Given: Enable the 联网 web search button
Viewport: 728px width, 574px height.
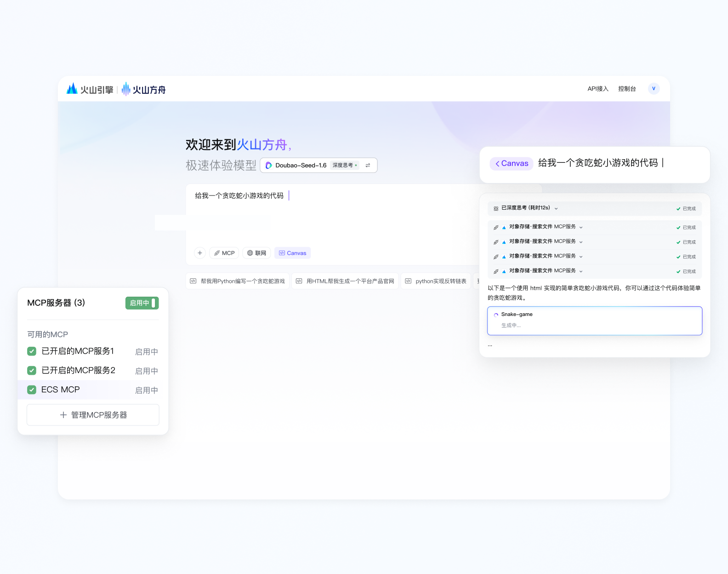Looking at the screenshot, I should click(256, 253).
